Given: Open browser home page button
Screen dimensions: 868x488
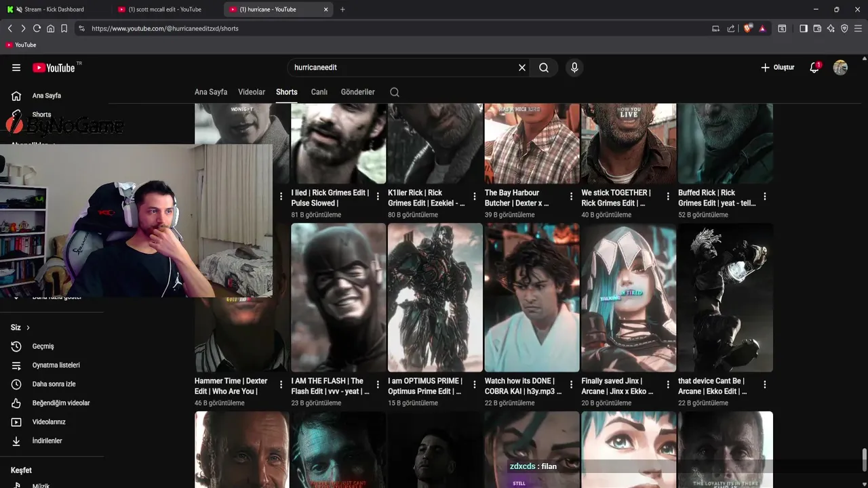Looking at the screenshot, I should pos(50,28).
